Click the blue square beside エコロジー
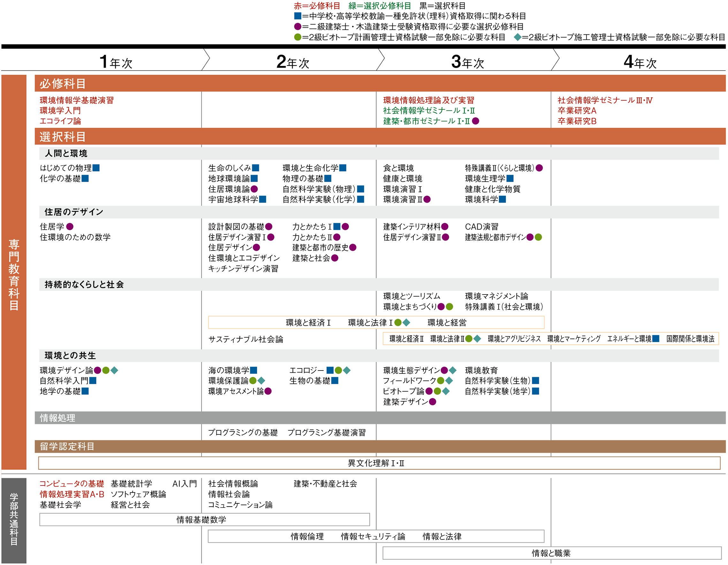The width and height of the screenshot is (728, 565). pyautogui.click(x=330, y=370)
